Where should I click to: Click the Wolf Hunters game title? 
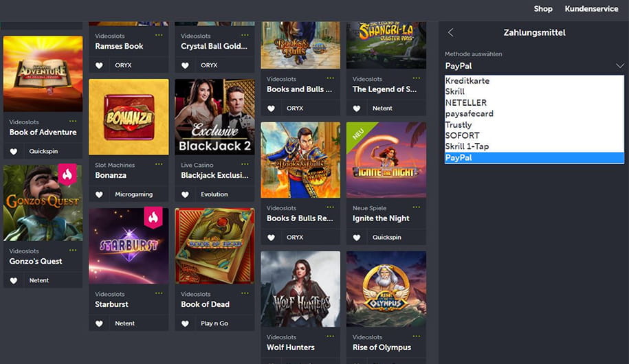[x=290, y=348]
